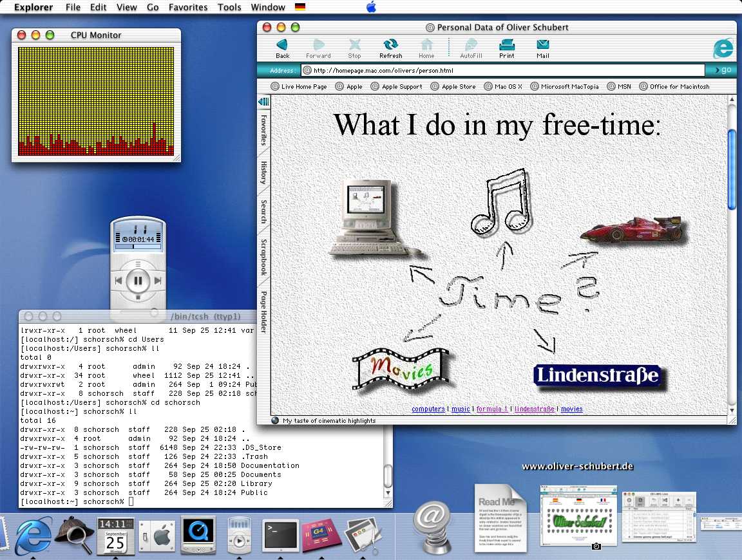Click the Formula 1 race car image

pyautogui.click(x=633, y=229)
